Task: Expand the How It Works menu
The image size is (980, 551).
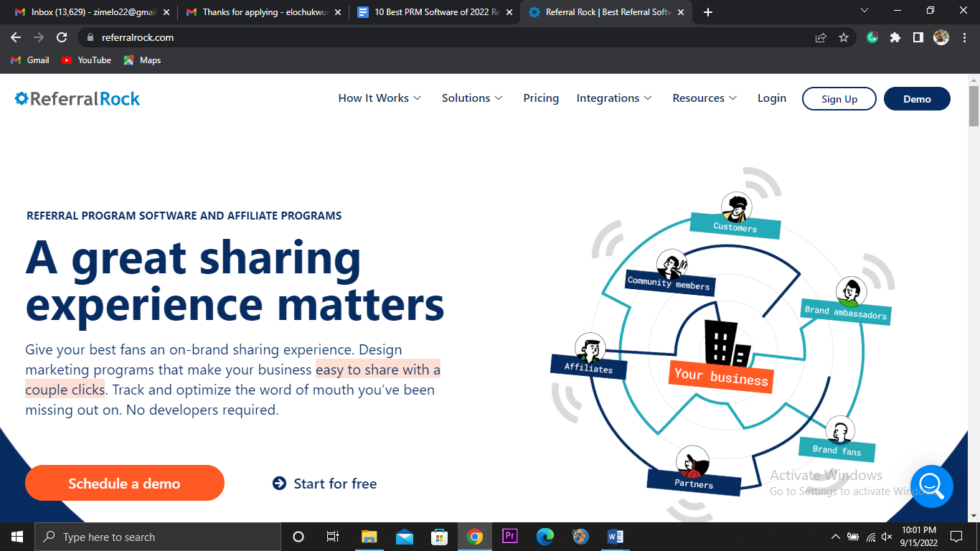Action: point(380,98)
